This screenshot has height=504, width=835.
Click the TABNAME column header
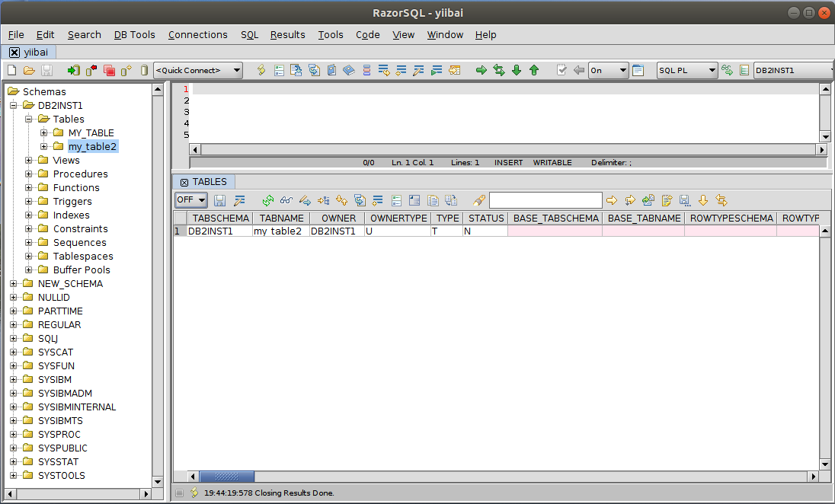tap(281, 219)
